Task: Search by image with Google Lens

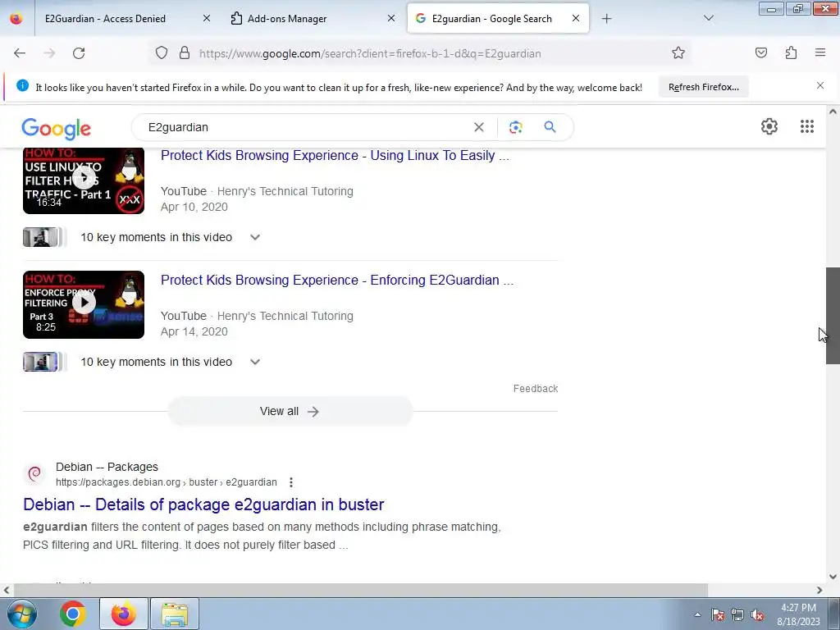Action: (515, 127)
